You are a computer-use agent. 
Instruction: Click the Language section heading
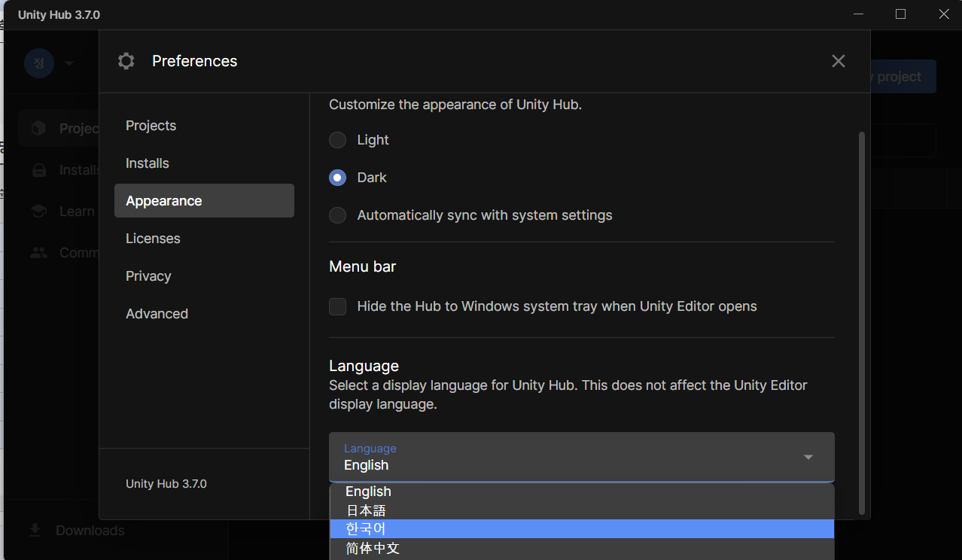(x=364, y=366)
